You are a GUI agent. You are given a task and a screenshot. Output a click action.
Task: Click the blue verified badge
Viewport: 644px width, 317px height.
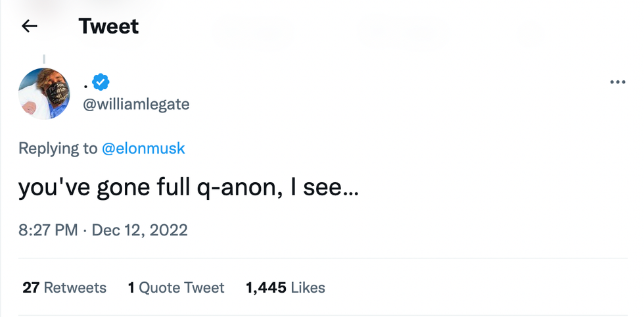pyautogui.click(x=101, y=82)
